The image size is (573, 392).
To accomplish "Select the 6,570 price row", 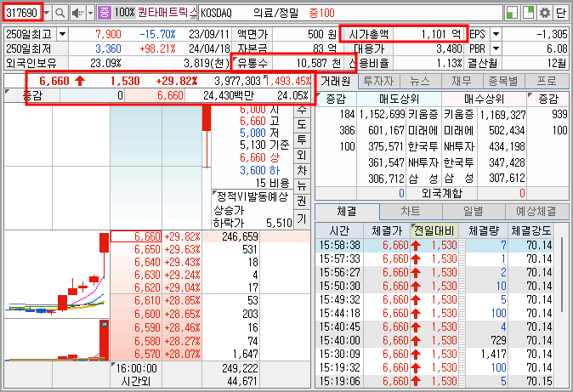I will [x=156, y=354].
